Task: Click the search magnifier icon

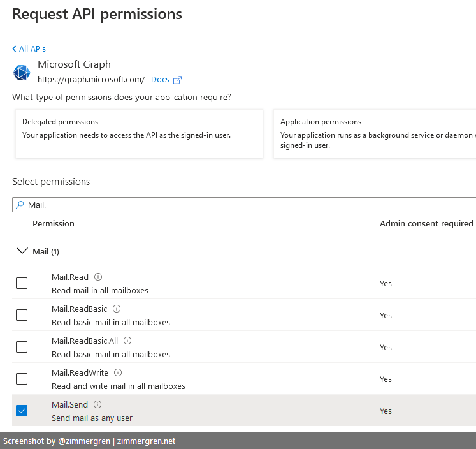Action: pyautogui.click(x=20, y=205)
